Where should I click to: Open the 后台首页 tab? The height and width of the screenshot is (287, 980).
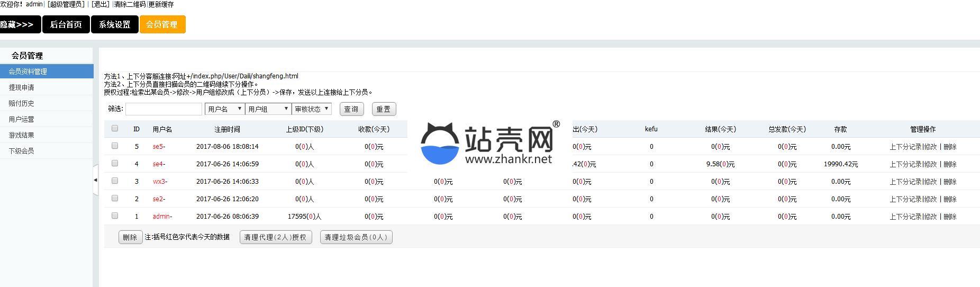point(66,24)
